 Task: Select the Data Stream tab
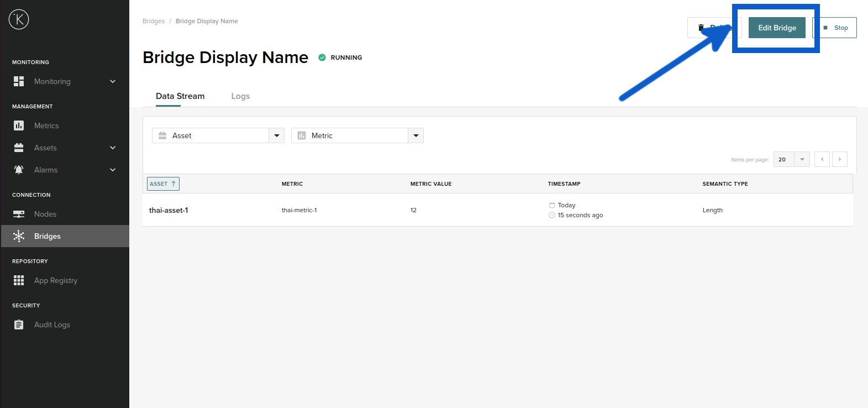[180, 96]
